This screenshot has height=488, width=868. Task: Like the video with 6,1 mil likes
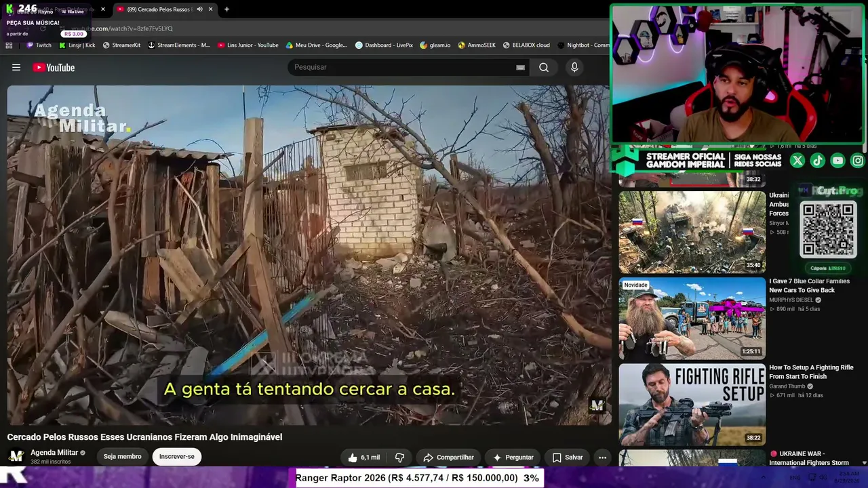click(x=363, y=457)
